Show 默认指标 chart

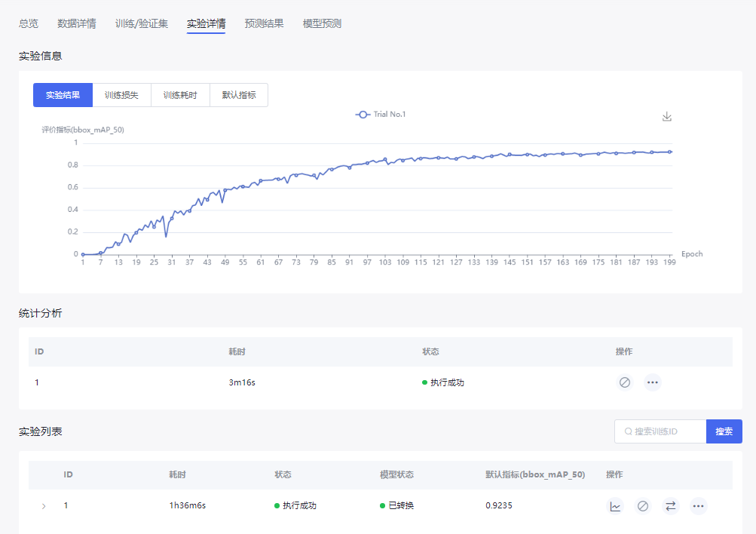[239, 95]
